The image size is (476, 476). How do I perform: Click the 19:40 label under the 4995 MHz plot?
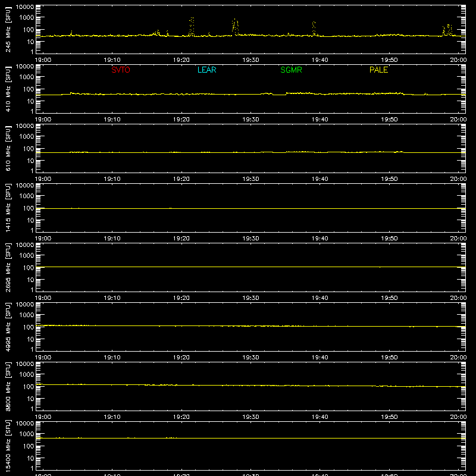point(320,358)
